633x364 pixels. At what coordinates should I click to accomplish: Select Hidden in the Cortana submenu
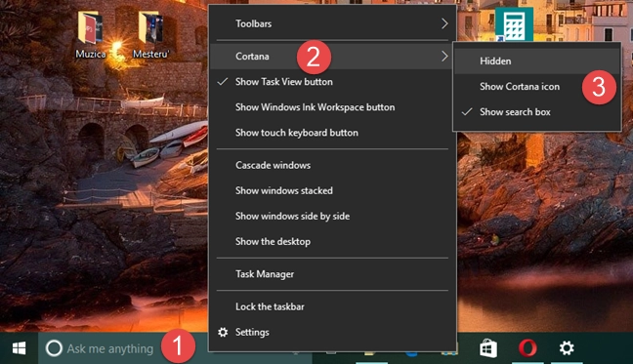point(537,61)
